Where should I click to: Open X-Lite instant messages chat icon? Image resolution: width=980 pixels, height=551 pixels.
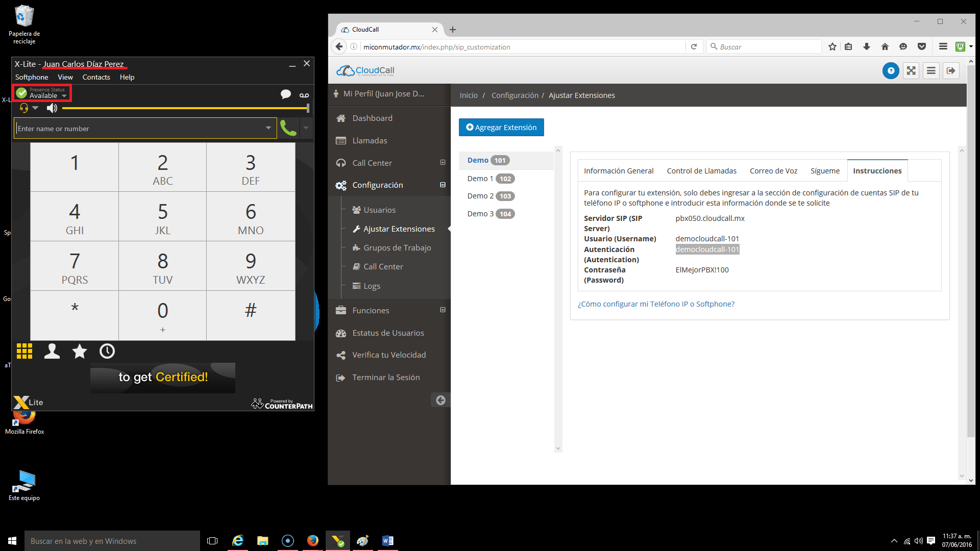pos(286,94)
